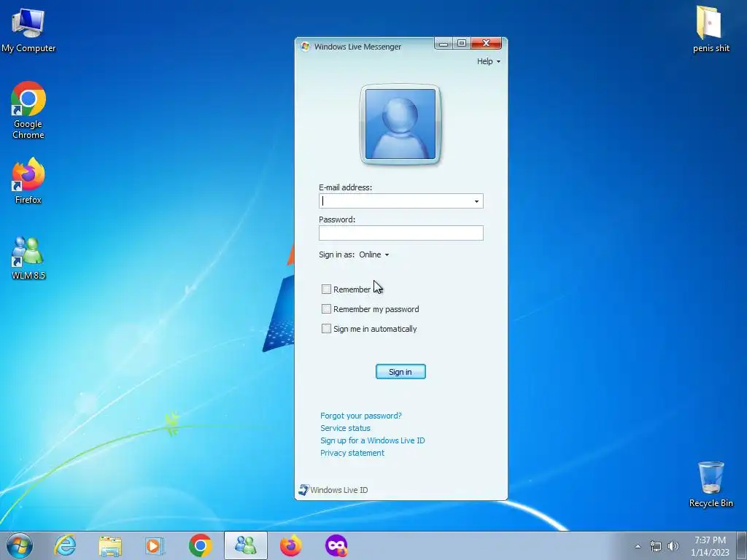This screenshot has width=747, height=560.
Task: Click the Messenger title bar icon
Action: 306,47
